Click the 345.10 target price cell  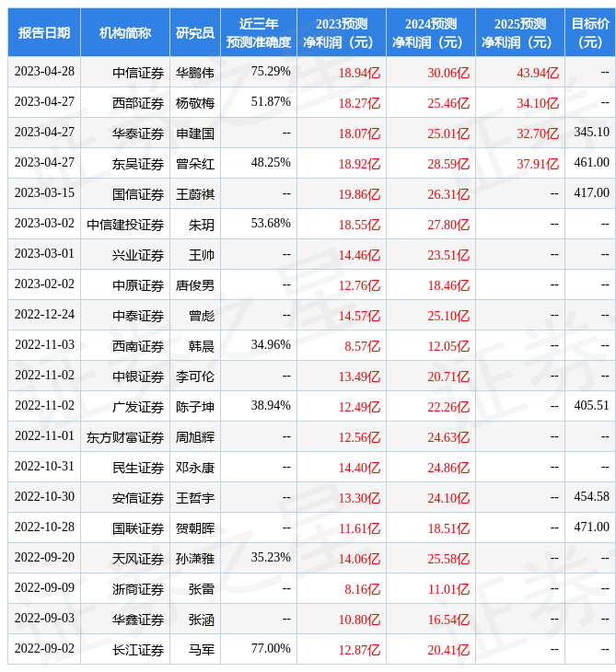pos(591,133)
